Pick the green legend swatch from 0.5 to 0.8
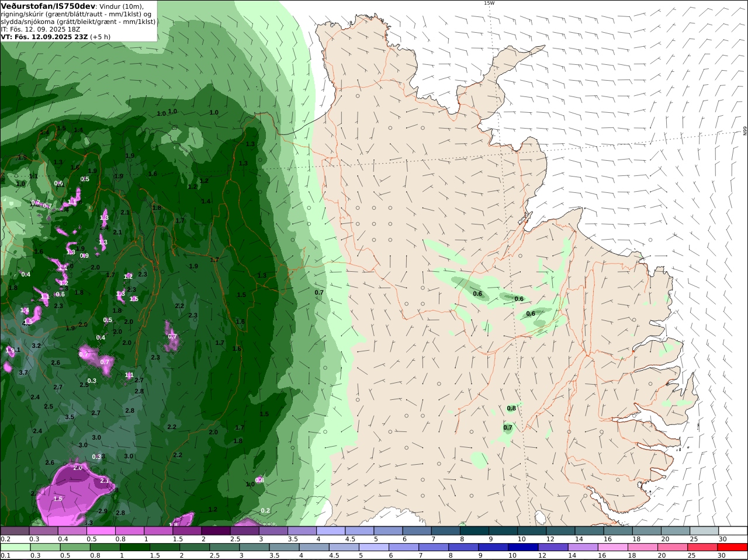Image resolution: width=748 pixels, height=560 pixels. pos(75,547)
